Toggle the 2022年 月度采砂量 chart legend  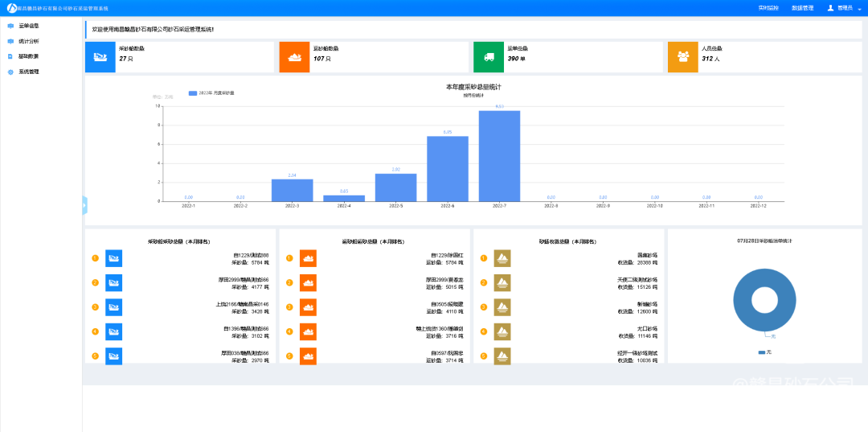click(211, 93)
